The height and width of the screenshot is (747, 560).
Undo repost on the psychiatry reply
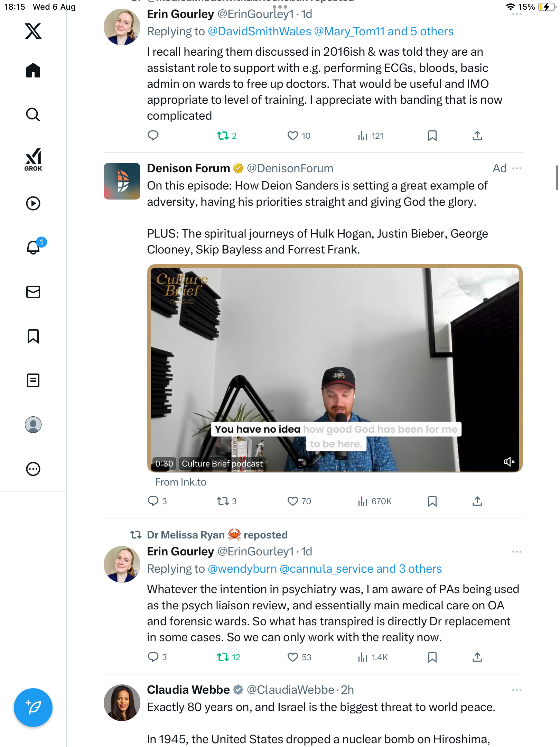point(228,657)
